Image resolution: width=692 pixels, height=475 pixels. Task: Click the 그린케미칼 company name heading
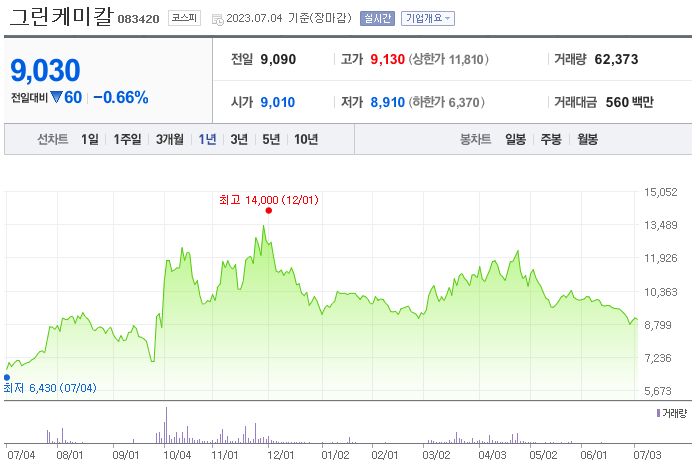point(61,17)
